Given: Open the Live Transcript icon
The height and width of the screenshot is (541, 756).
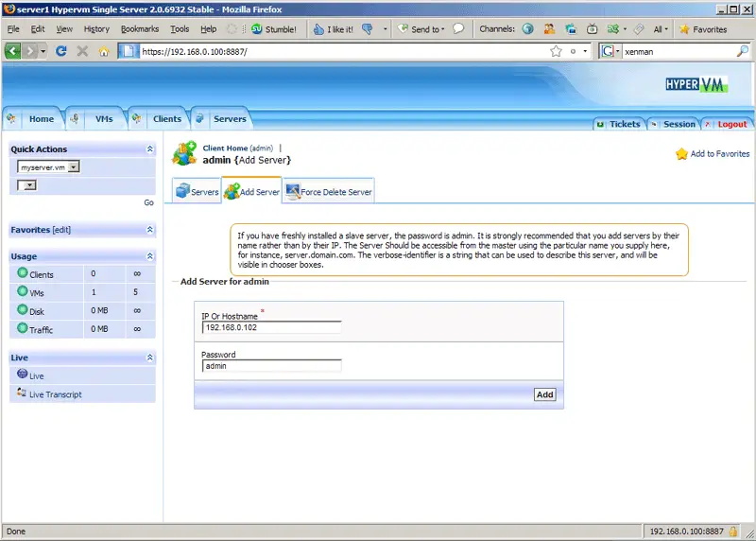Looking at the screenshot, I should pyautogui.click(x=22, y=392).
